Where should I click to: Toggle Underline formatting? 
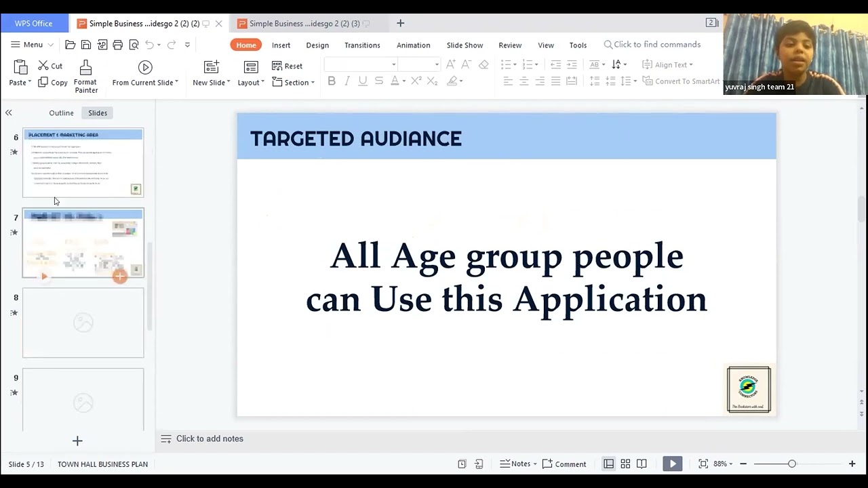pos(363,81)
